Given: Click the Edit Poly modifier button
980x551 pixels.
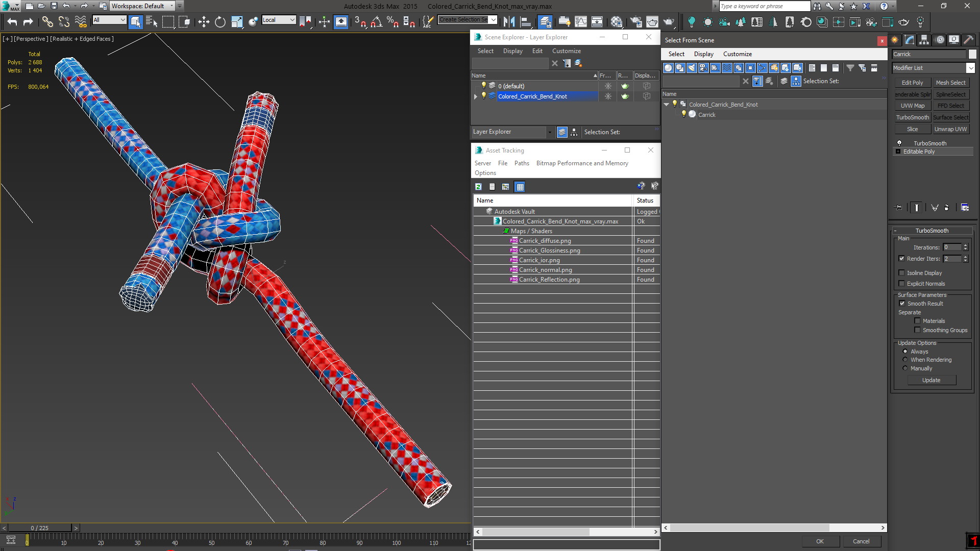Looking at the screenshot, I should pos(912,83).
